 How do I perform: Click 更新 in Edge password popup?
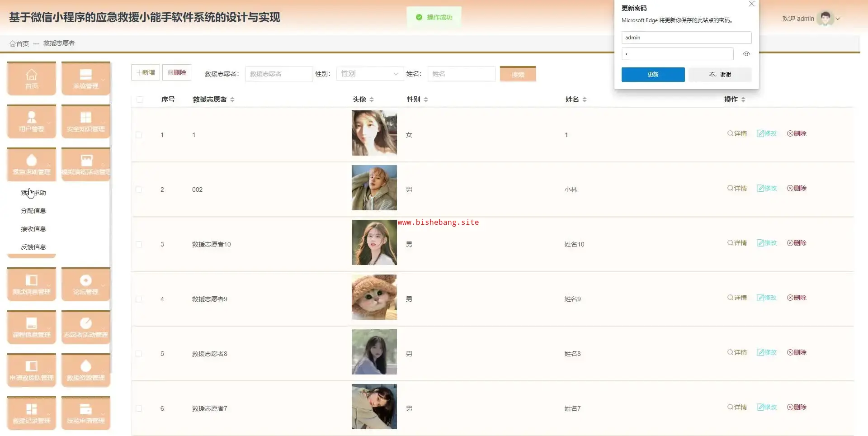click(653, 75)
